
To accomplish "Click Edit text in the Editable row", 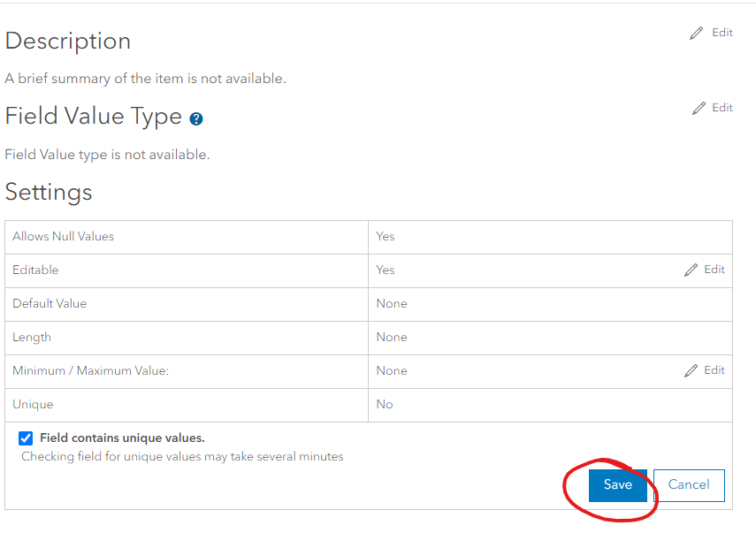I will 714,270.
